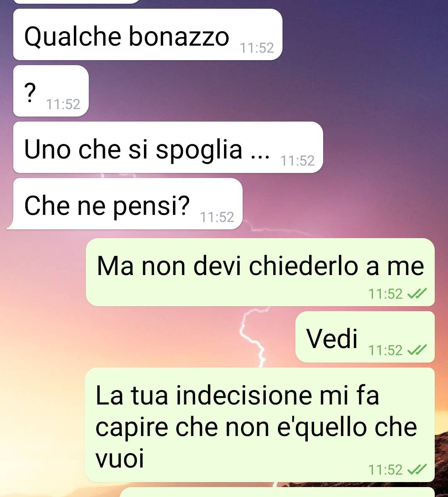This screenshot has height=497, width=448.
Task: Tap the timestamp on "Che ne pensi?"
Action: pyautogui.click(x=217, y=217)
